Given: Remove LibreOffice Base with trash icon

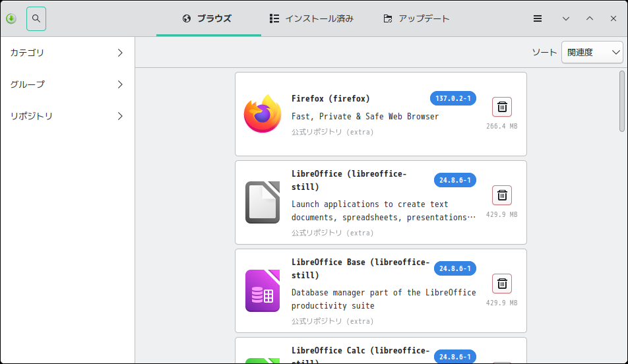Looking at the screenshot, I should (502, 284).
